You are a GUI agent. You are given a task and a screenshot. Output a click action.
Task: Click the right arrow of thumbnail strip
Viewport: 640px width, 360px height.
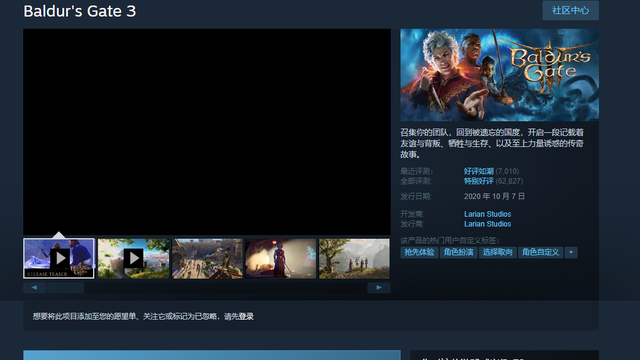tap(379, 288)
